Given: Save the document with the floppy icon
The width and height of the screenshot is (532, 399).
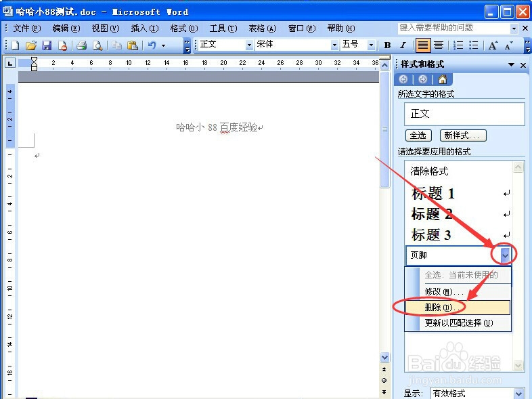Looking at the screenshot, I should (47, 45).
